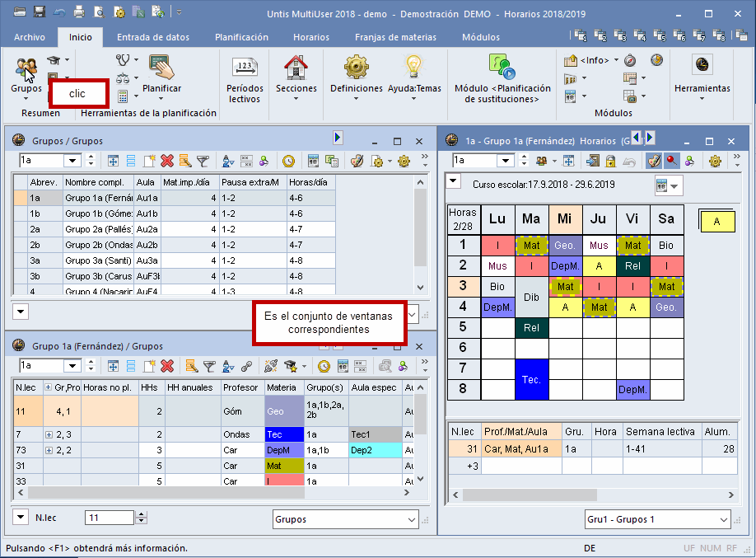Image resolution: width=756 pixels, height=558 pixels.
Task: Switch to the Entrada de datos tab
Action: point(152,37)
